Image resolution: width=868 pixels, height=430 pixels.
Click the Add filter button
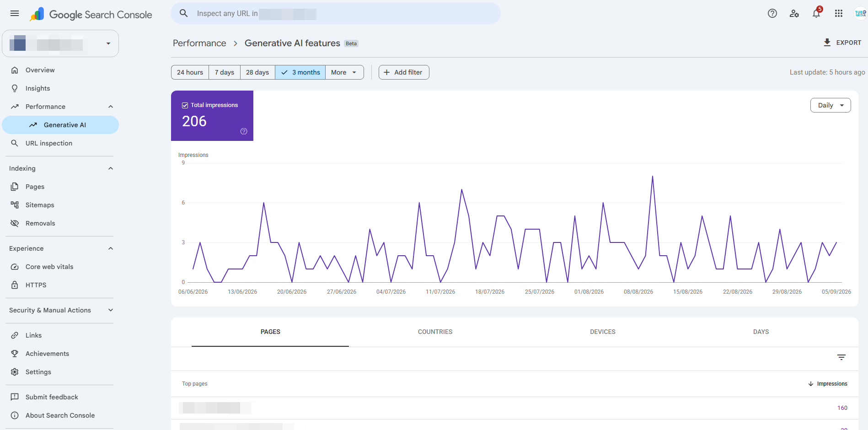coord(404,72)
